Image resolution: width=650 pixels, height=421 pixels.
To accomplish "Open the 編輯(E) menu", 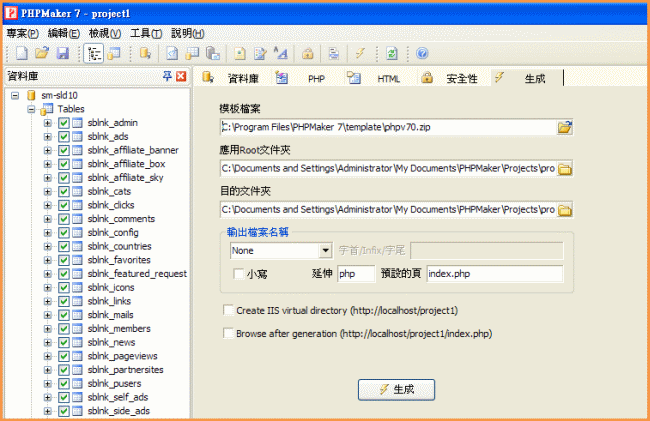I will pyautogui.click(x=63, y=33).
